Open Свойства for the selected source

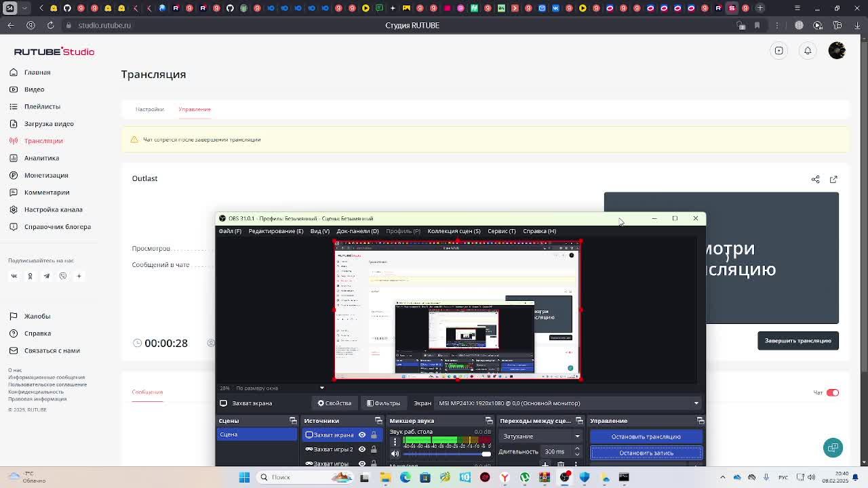coord(335,403)
